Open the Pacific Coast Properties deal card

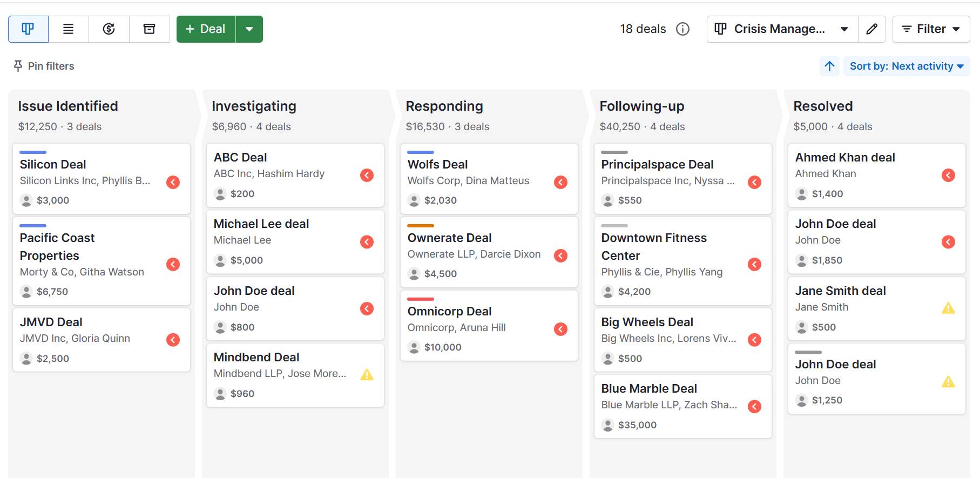(x=57, y=246)
